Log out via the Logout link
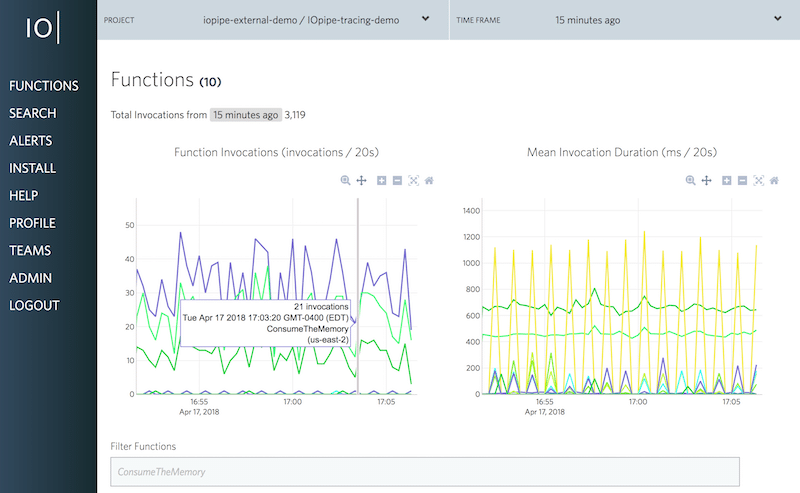Viewport: 800px width, 493px height. tap(34, 306)
